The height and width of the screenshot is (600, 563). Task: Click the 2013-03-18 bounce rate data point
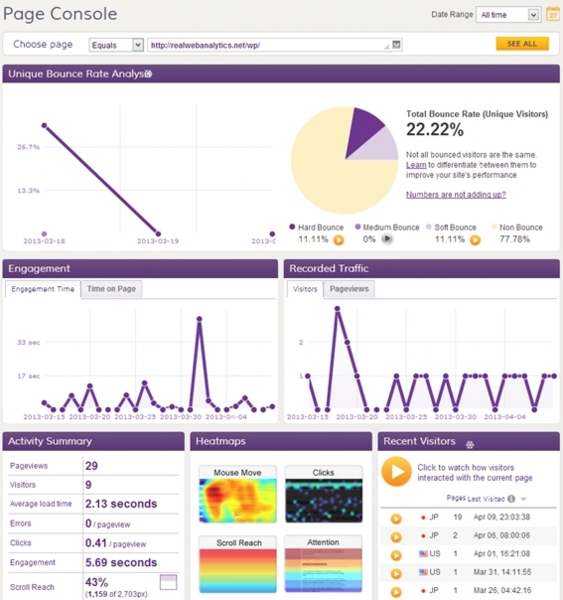point(44,125)
